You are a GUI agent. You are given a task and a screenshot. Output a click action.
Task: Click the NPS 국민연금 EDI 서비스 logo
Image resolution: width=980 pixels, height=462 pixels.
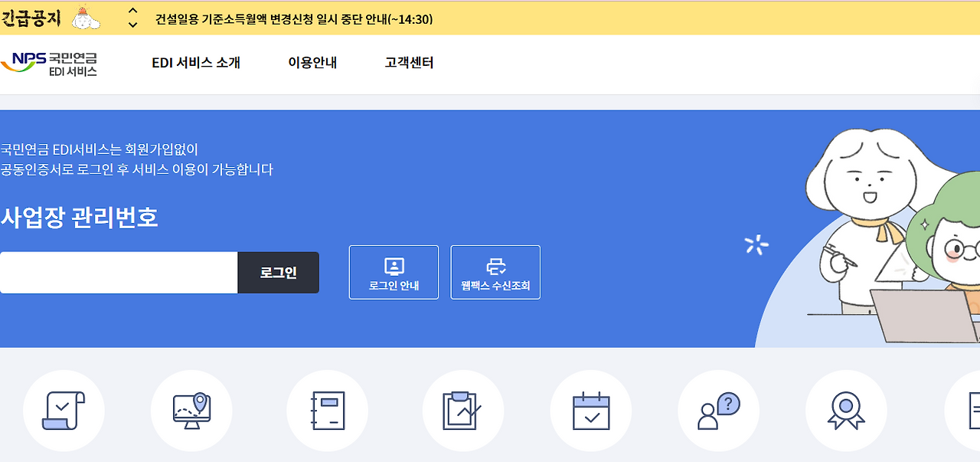(x=51, y=64)
